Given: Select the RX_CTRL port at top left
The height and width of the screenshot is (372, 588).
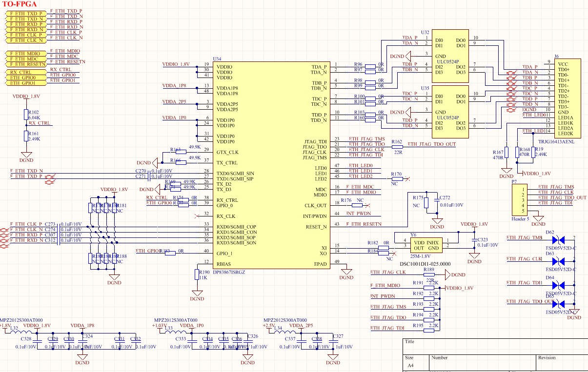Looking at the screenshot, I should tap(27, 72).
